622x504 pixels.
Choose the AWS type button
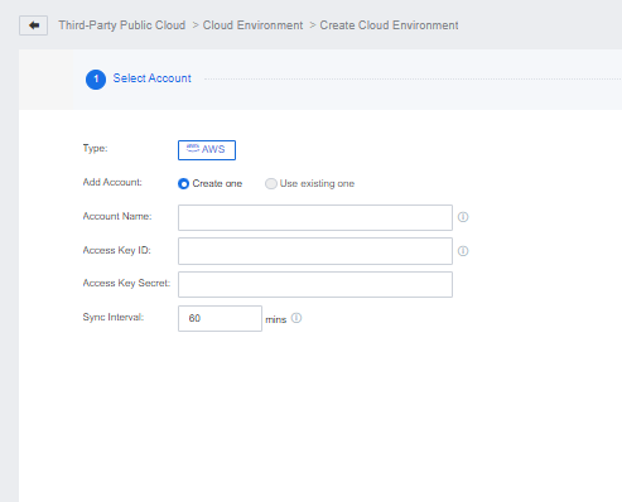click(x=207, y=150)
